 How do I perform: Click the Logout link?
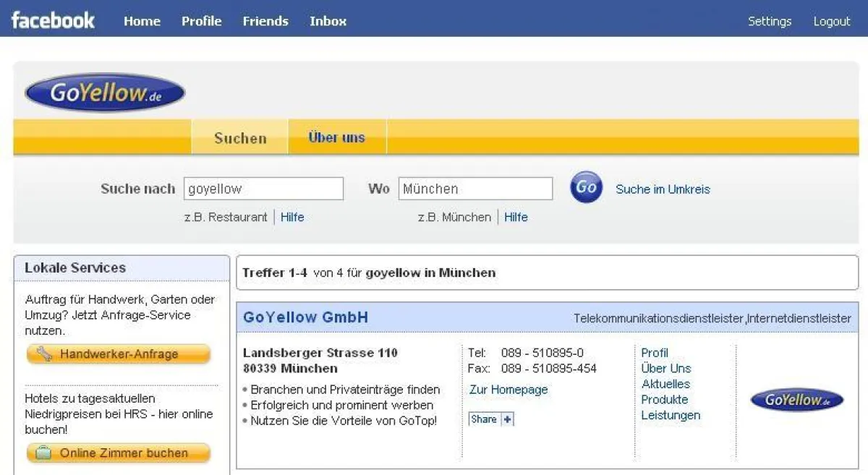[831, 21]
